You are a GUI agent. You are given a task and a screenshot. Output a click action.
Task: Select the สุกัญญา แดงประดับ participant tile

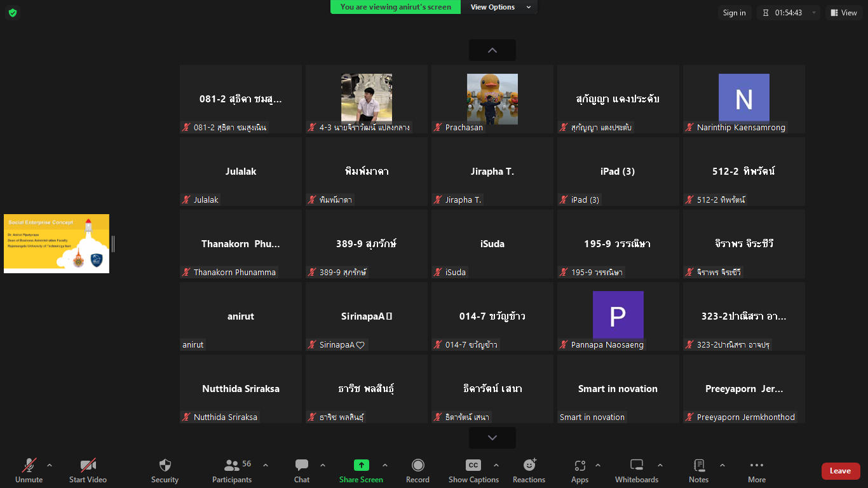(618, 99)
